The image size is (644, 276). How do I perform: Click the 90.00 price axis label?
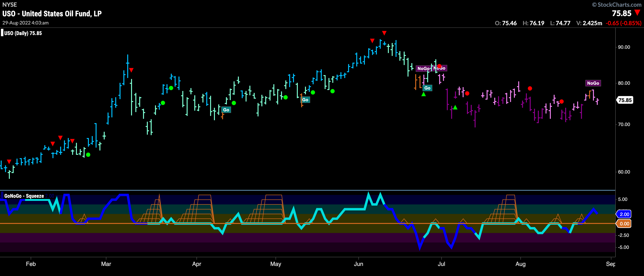pos(624,47)
